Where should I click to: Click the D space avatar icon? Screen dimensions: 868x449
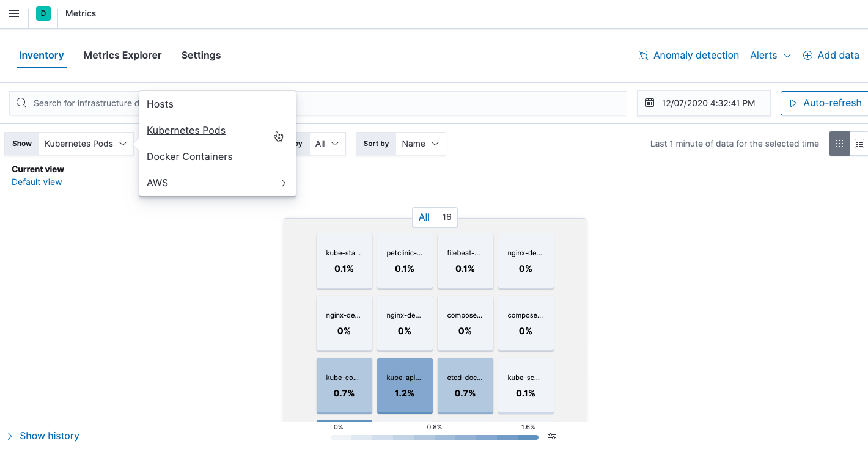(42, 13)
